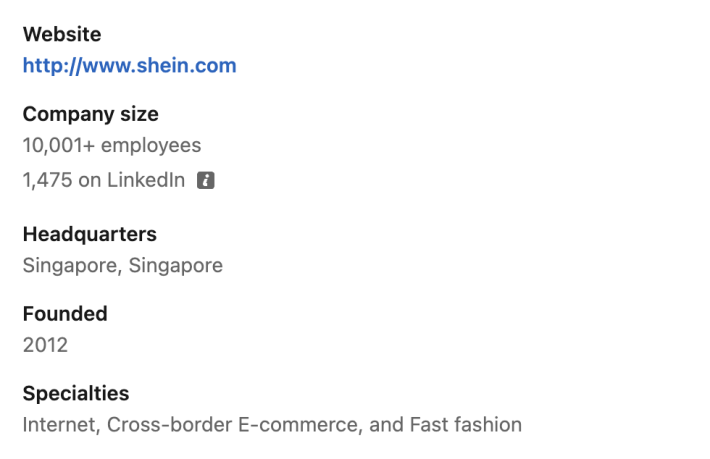Viewport: 710px width, 459px height.
Task: Select the founding year 2012
Action: coord(45,346)
